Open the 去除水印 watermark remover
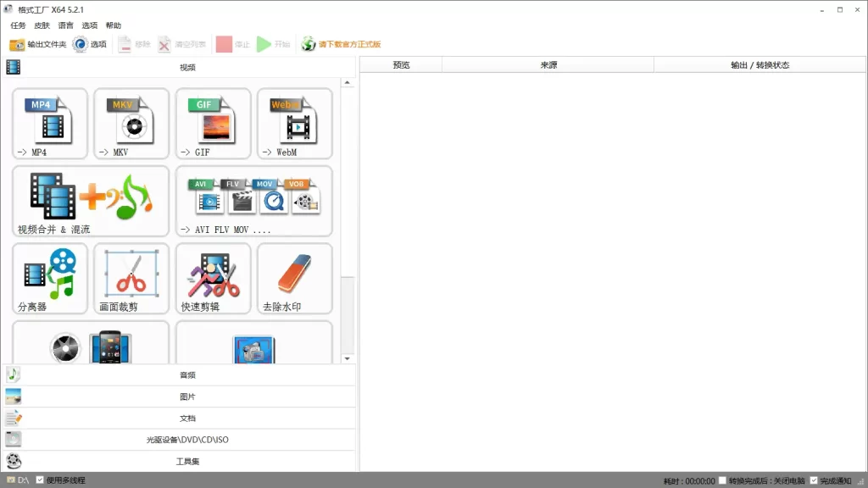The image size is (868, 488). click(293, 278)
